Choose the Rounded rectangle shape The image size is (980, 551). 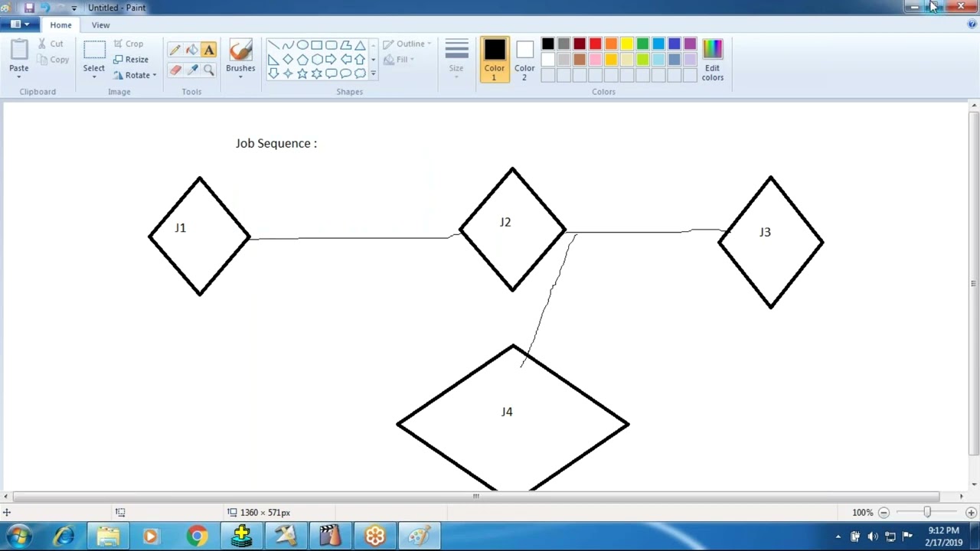coord(332,45)
